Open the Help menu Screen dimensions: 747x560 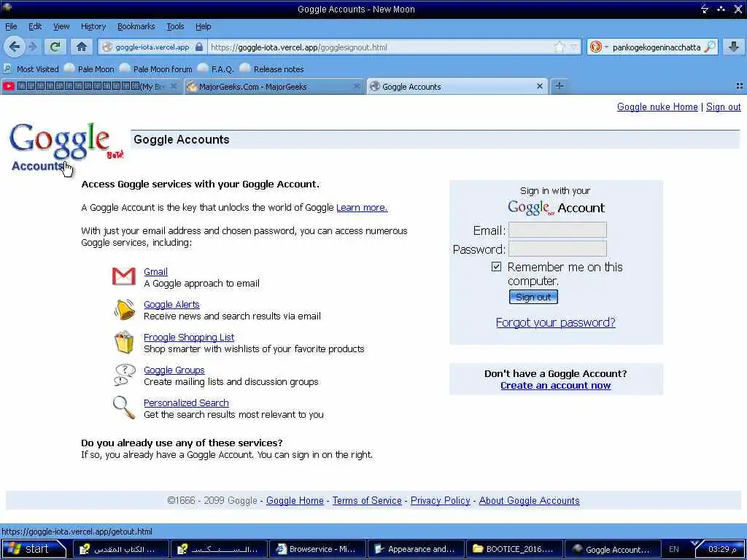tap(203, 26)
